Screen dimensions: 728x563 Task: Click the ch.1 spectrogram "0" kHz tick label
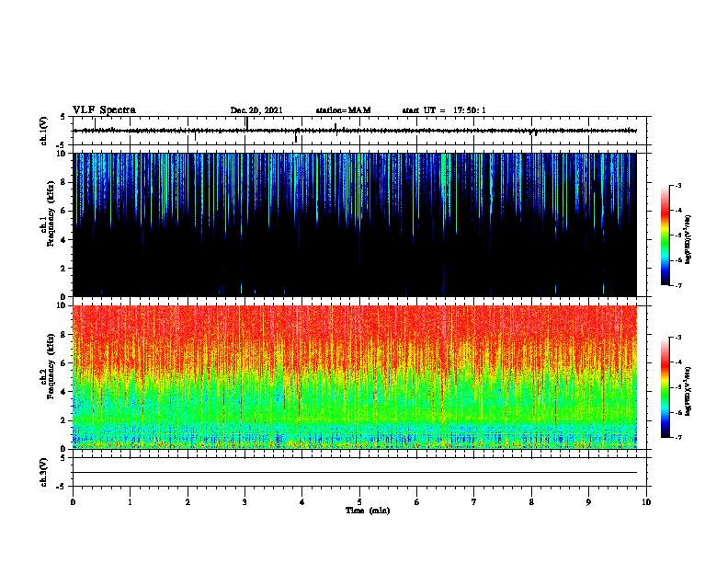click(64, 297)
